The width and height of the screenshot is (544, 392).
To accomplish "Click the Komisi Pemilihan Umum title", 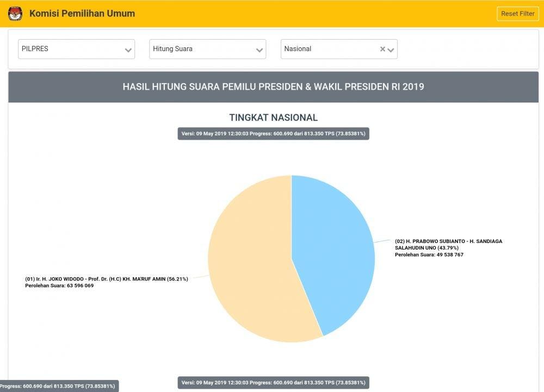I will point(82,14).
